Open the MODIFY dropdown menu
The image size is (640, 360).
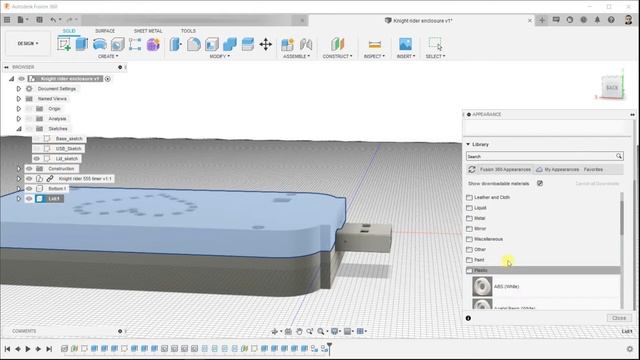click(x=220, y=56)
